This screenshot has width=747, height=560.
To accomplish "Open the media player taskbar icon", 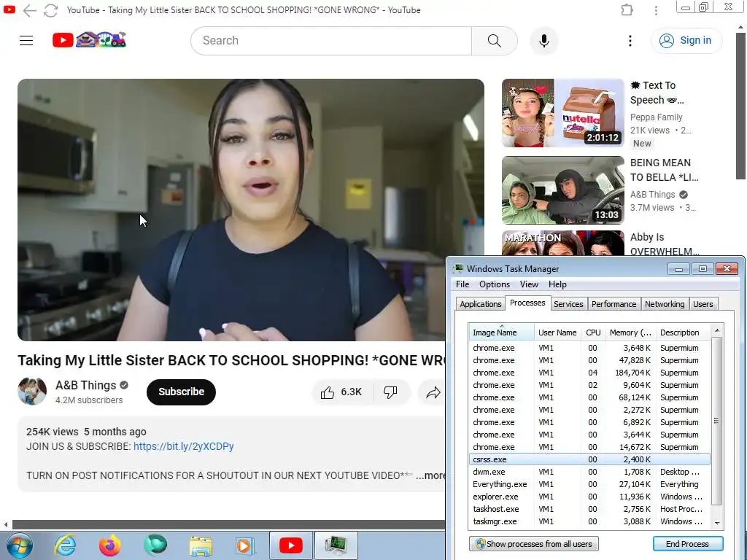I will point(245,545).
